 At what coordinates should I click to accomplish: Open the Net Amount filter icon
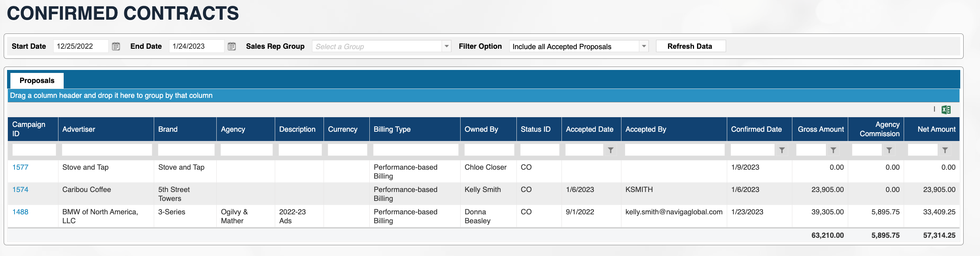945,150
